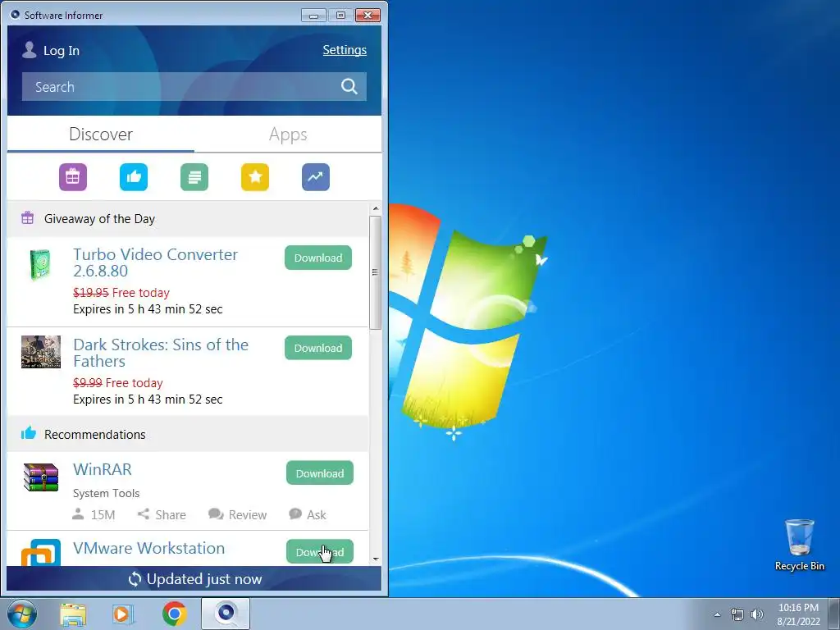Click the Dark Strokes game thumbnail
This screenshot has width=840, height=630.
41,352
